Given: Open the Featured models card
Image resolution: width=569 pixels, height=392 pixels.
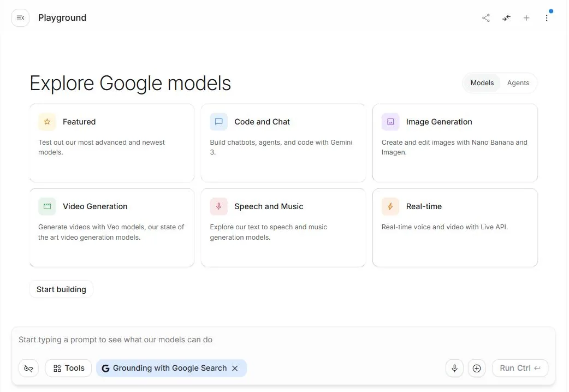Looking at the screenshot, I should [112, 143].
